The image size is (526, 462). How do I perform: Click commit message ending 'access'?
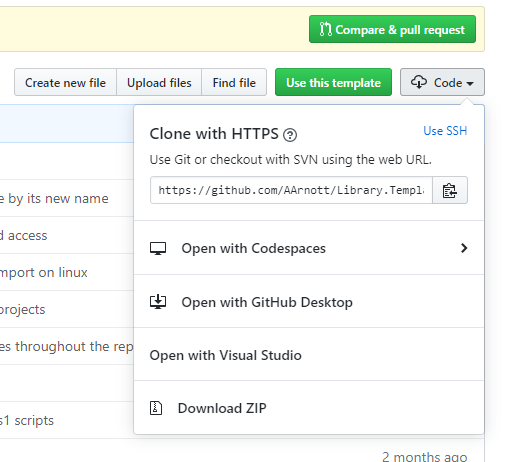[23, 236]
